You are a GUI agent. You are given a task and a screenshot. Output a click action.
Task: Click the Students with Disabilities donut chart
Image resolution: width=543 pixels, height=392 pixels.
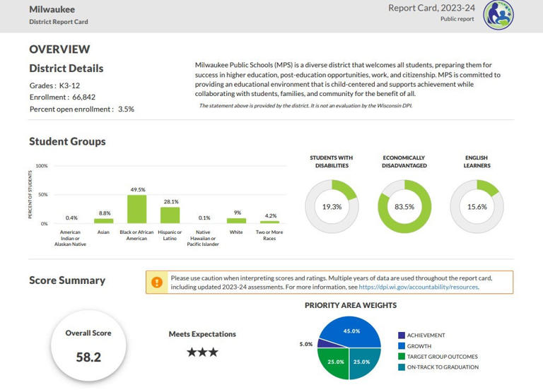[x=332, y=206]
